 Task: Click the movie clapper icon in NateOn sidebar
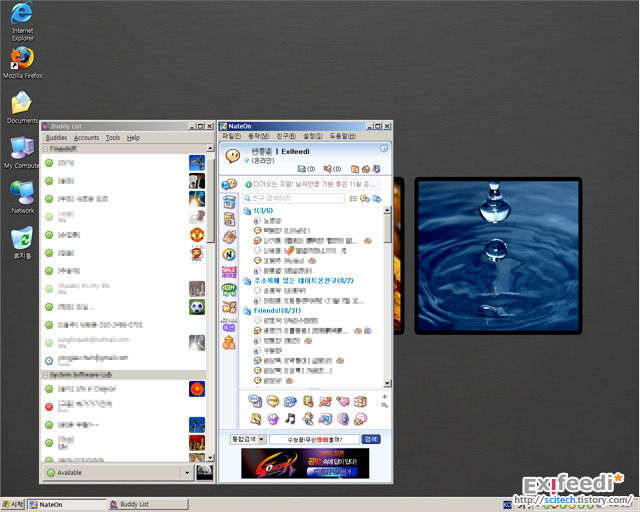click(229, 307)
